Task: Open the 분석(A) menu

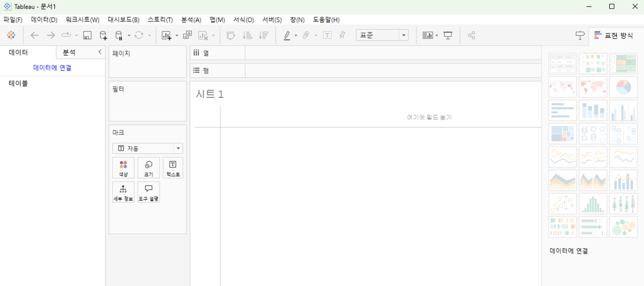Action: (x=191, y=20)
